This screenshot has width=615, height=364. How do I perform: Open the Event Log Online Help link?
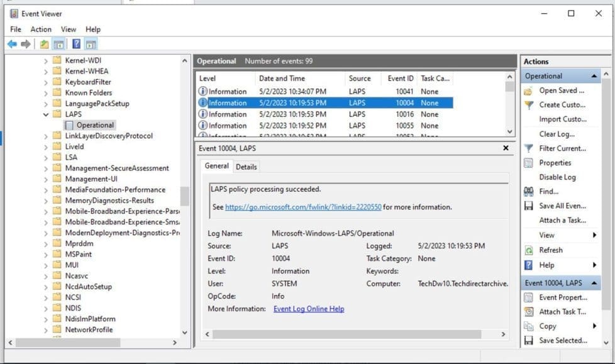coord(309,309)
